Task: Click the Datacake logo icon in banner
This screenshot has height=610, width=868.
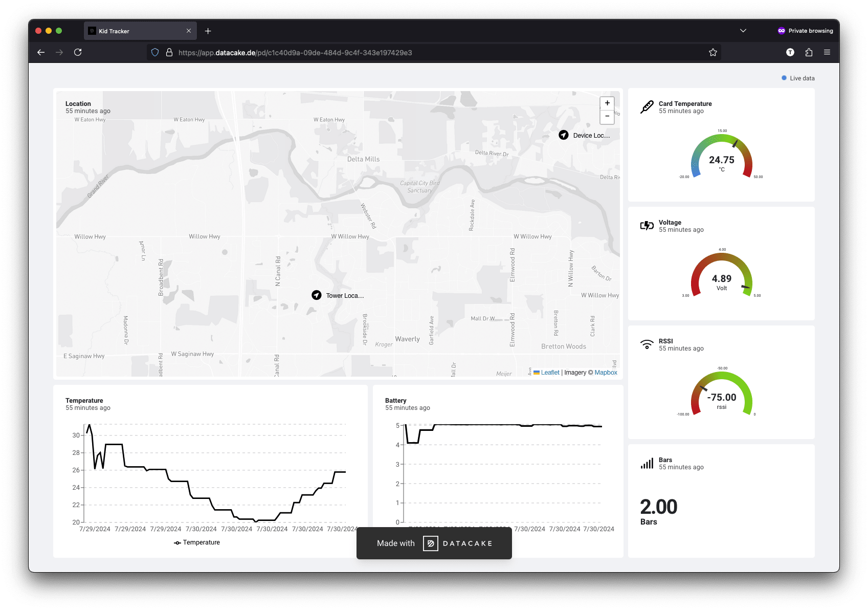Action: (431, 543)
